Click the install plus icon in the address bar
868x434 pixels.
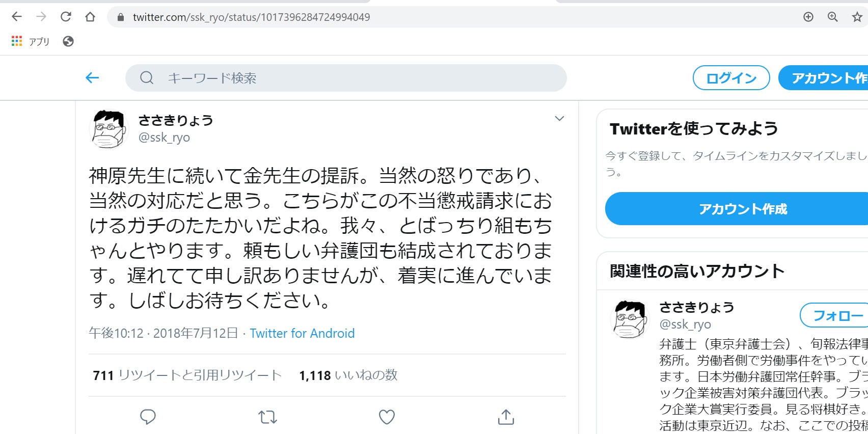(808, 17)
